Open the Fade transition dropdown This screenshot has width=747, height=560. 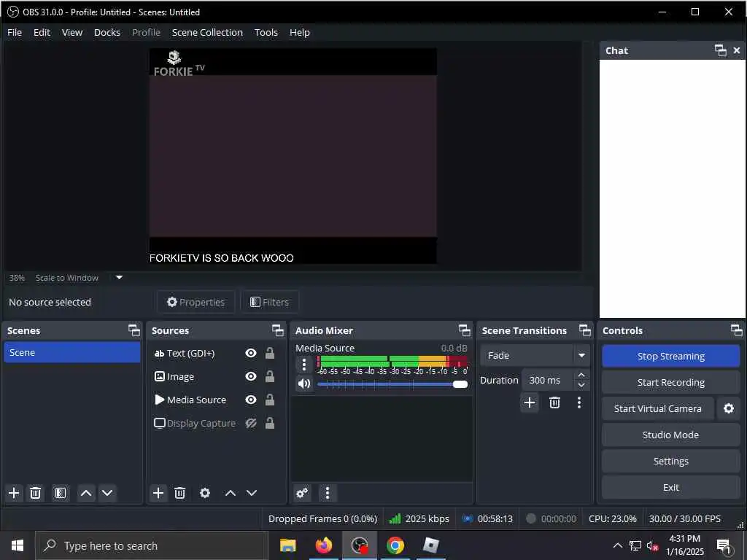pos(535,355)
